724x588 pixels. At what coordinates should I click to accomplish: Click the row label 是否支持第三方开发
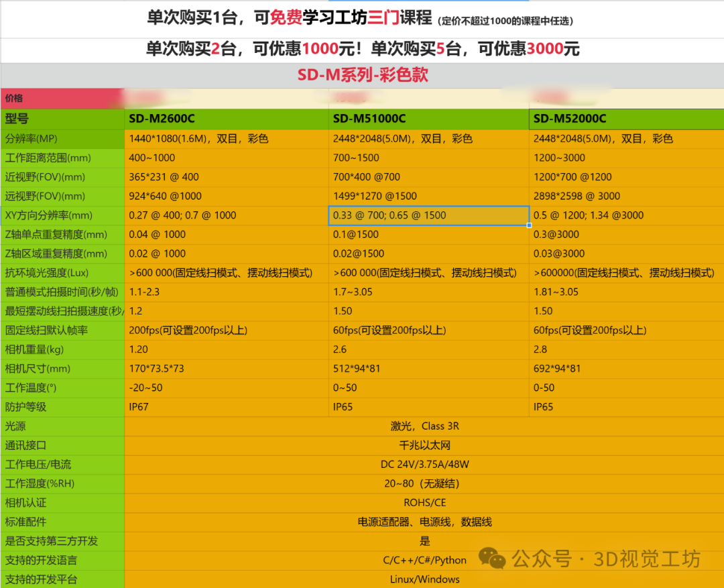click(x=62, y=541)
